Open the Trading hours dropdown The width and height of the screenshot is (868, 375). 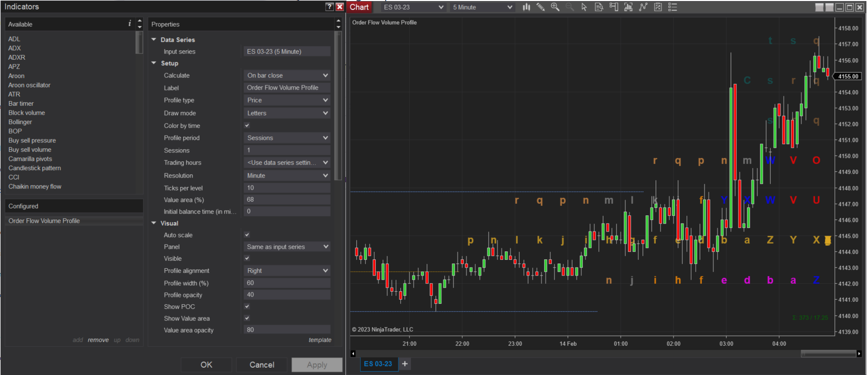coord(287,162)
